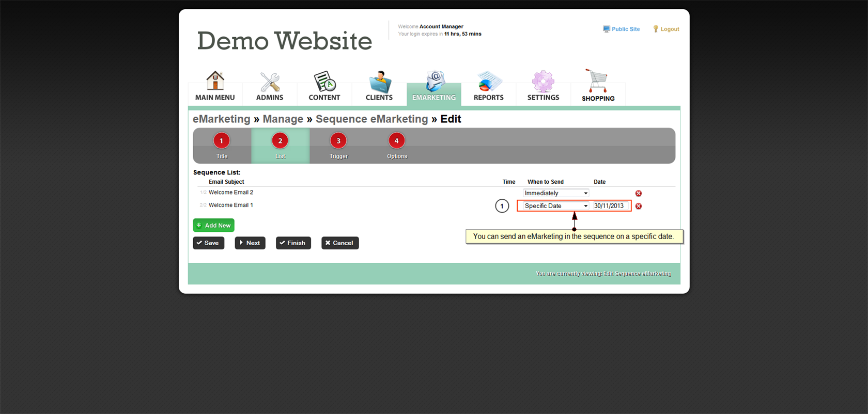Remove Welcome Email 1 from sequence

coord(639,206)
